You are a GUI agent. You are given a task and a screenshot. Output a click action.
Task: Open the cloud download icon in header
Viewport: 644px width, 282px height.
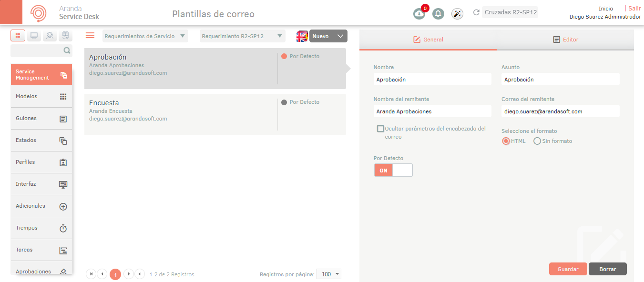point(419,14)
